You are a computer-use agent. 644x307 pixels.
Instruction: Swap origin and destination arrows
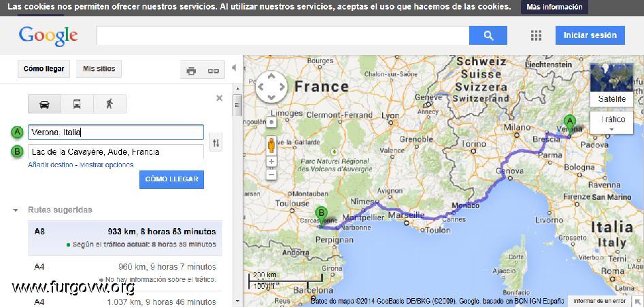coord(216,143)
